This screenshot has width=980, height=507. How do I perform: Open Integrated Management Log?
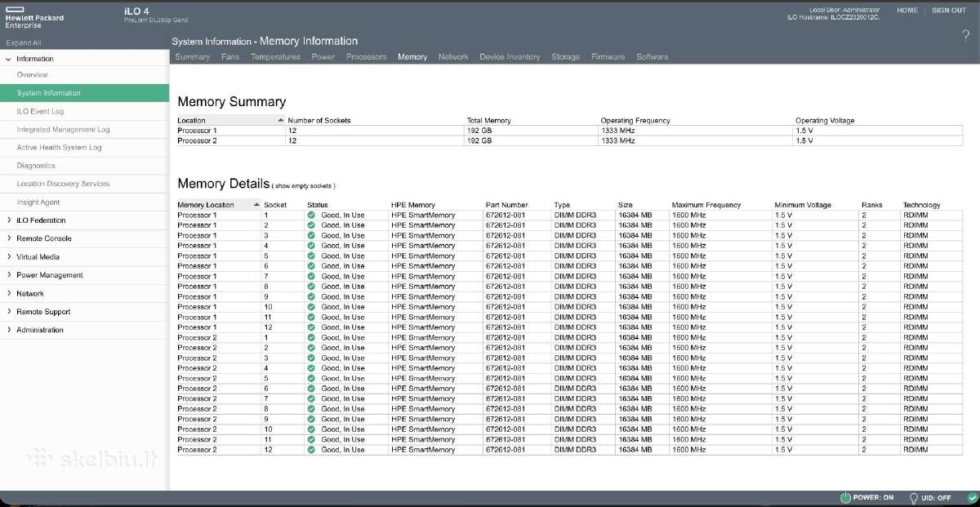(63, 130)
